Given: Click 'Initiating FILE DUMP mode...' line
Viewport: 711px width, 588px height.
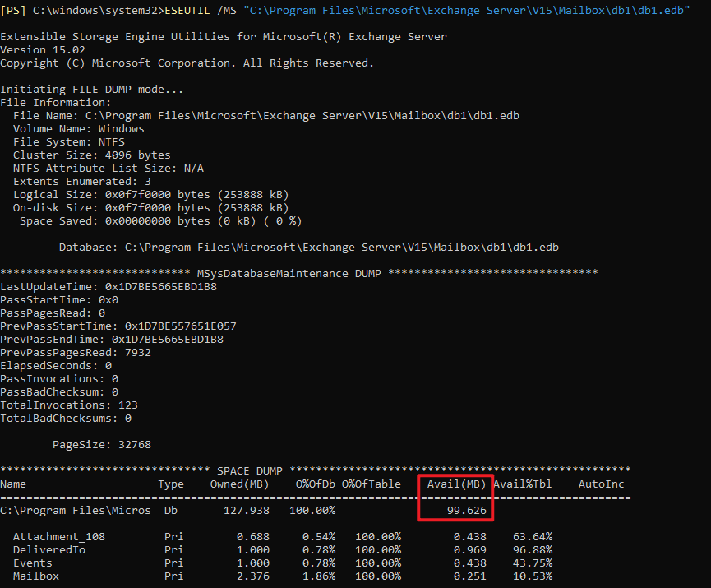Looking at the screenshot, I should click(92, 90).
